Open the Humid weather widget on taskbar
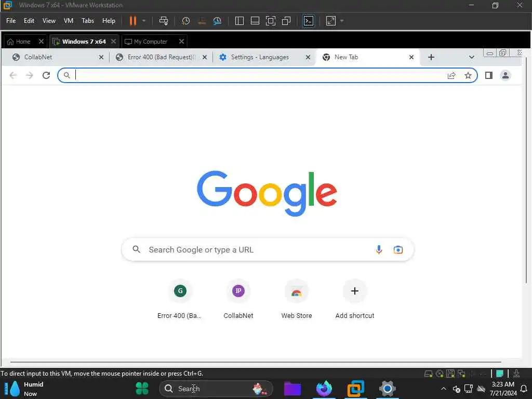 (24, 389)
